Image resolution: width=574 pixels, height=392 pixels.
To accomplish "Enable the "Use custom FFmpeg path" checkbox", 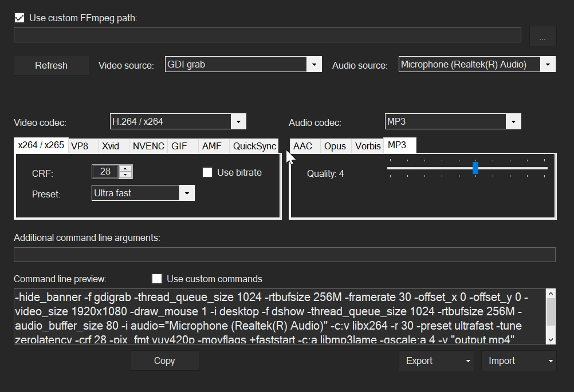I will (x=19, y=17).
